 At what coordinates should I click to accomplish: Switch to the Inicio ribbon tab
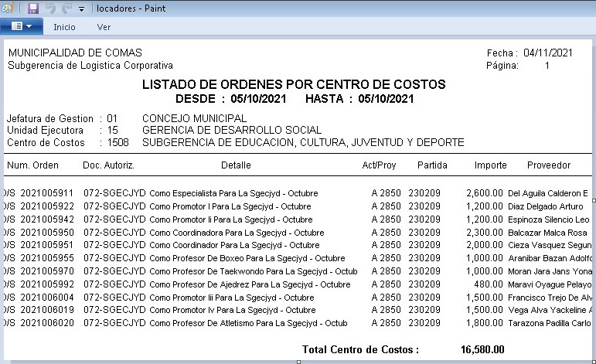[x=64, y=27]
